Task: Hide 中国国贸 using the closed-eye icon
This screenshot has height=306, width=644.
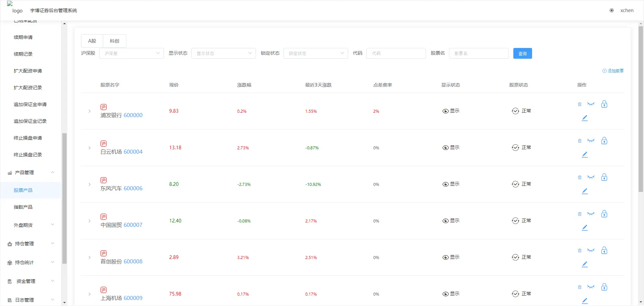Action: 591,214
